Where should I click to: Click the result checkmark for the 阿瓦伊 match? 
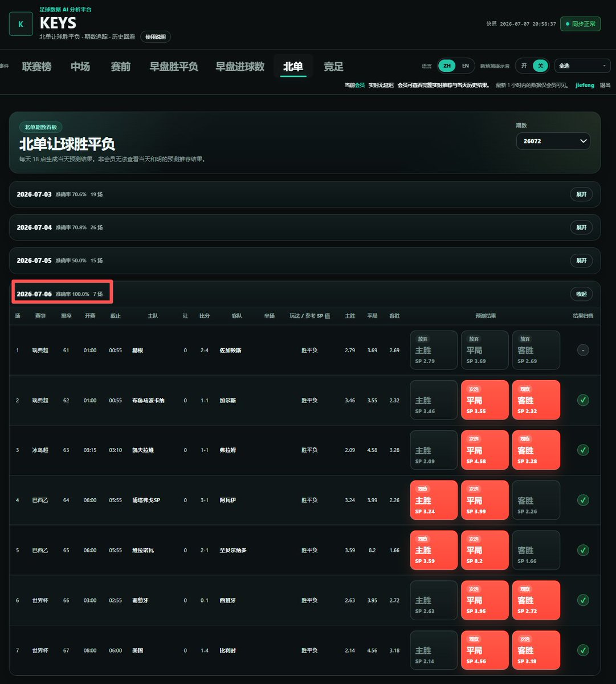(x=582, y=500)
